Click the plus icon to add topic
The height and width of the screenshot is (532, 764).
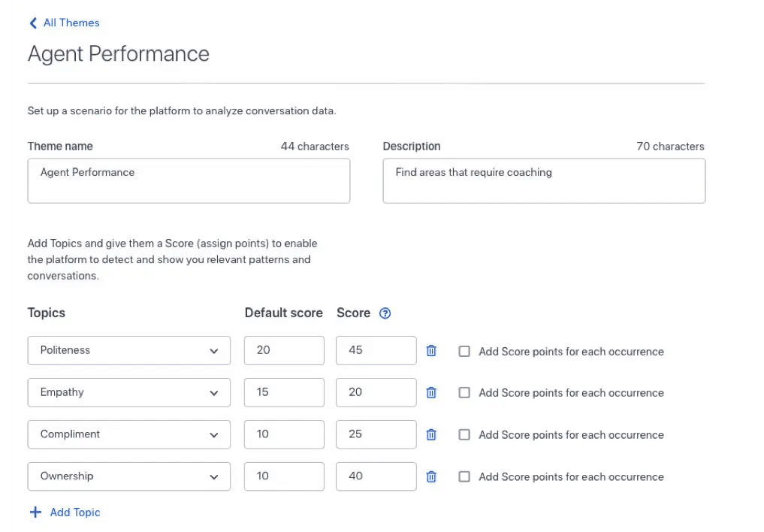pos(35,512)
